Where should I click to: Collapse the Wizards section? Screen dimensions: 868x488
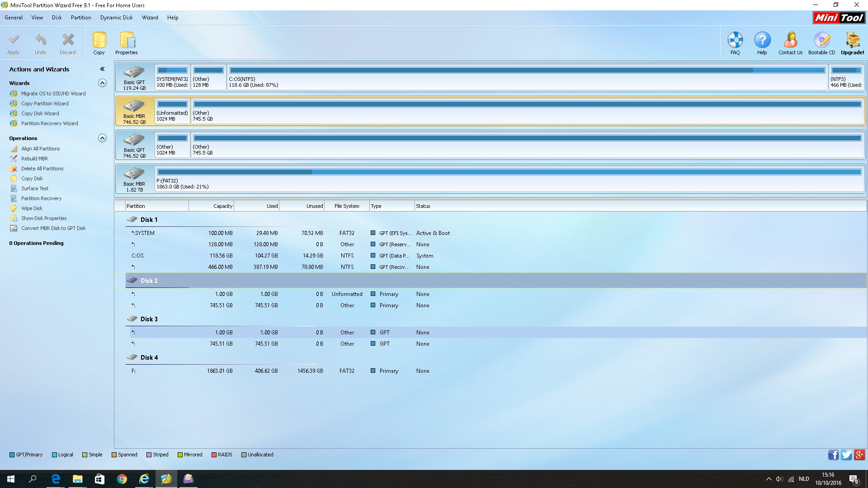click(x=102, y=83)
